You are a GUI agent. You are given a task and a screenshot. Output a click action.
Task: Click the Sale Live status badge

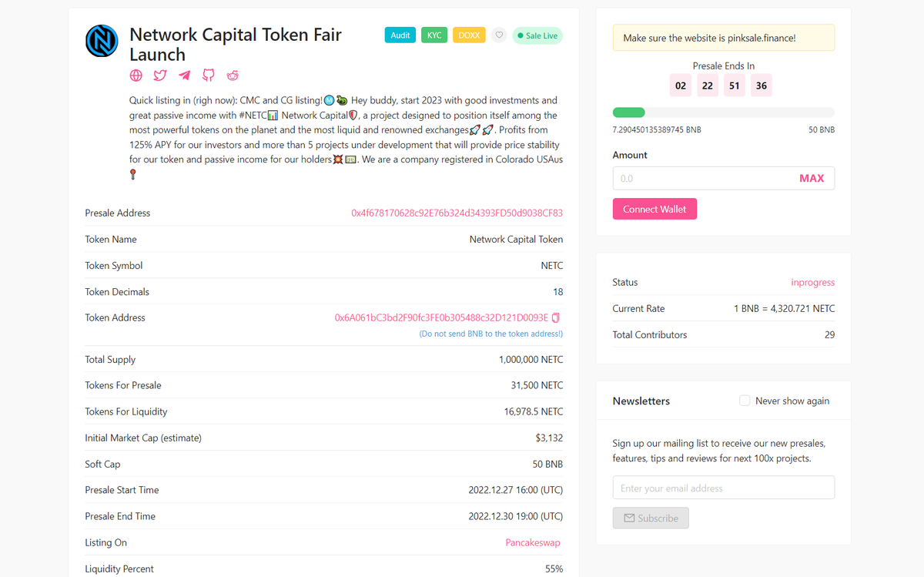coord(537,35)
